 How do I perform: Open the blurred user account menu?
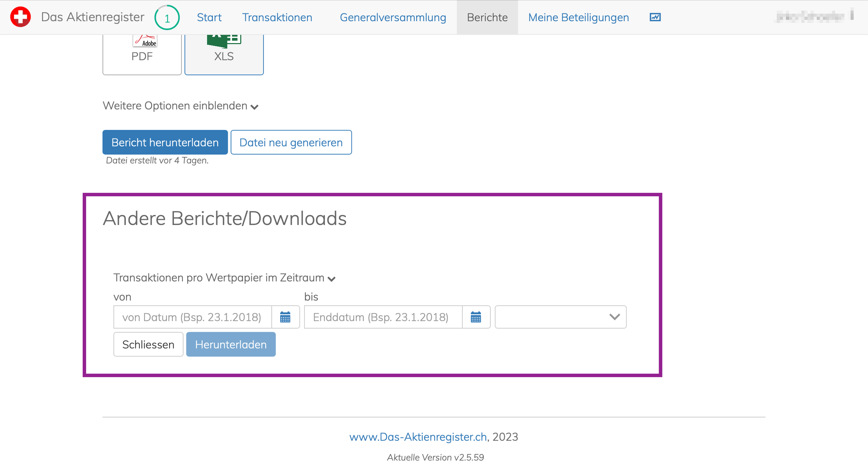click(814, 16)
